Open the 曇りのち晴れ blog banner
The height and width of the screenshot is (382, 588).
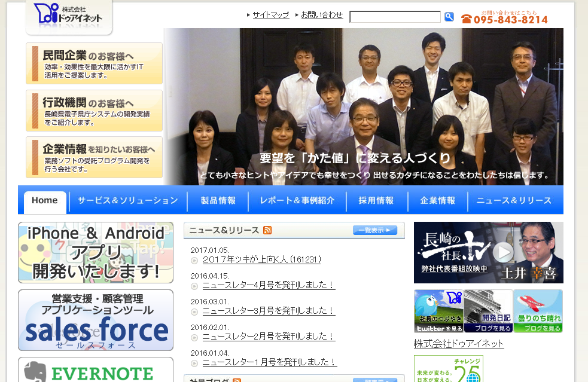537,311
